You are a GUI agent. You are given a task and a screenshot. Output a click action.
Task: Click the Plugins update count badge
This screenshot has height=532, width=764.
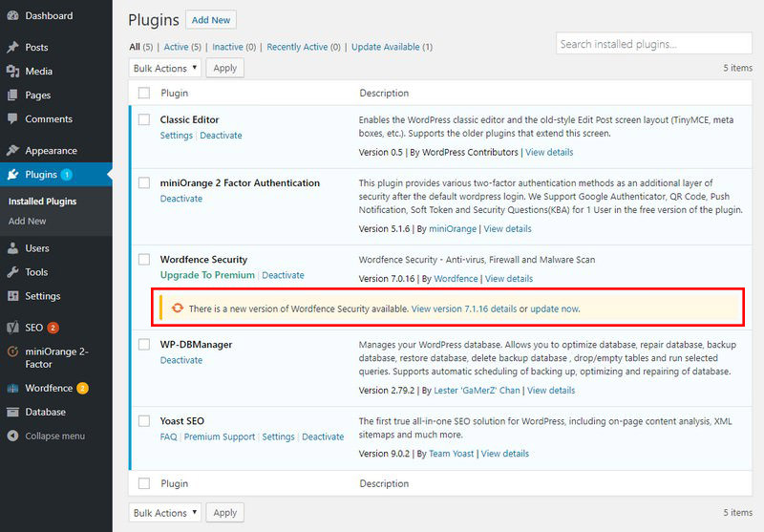point(67,175)
